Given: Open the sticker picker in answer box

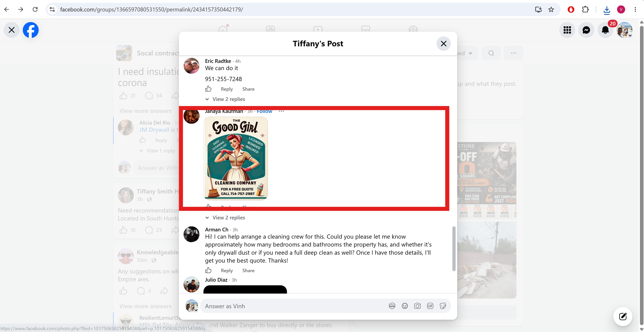Looking at the screenshot, I should [443, 306].
